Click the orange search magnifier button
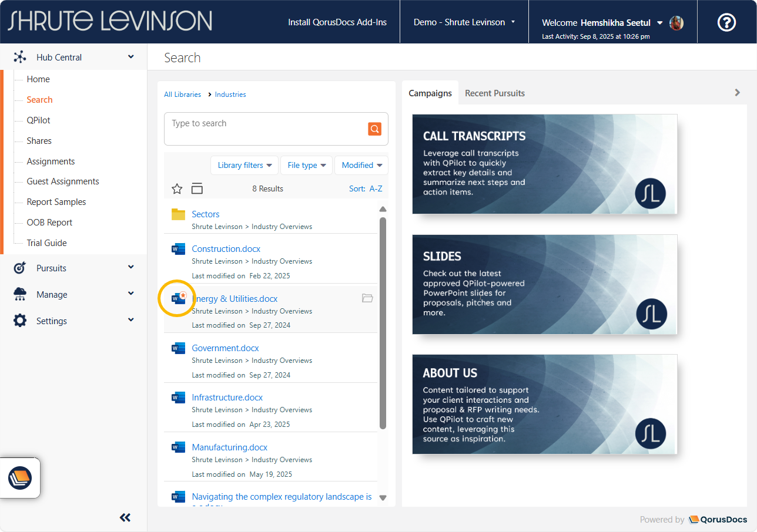This screenshot has width=757, height=532. click(x=374, y=129)
